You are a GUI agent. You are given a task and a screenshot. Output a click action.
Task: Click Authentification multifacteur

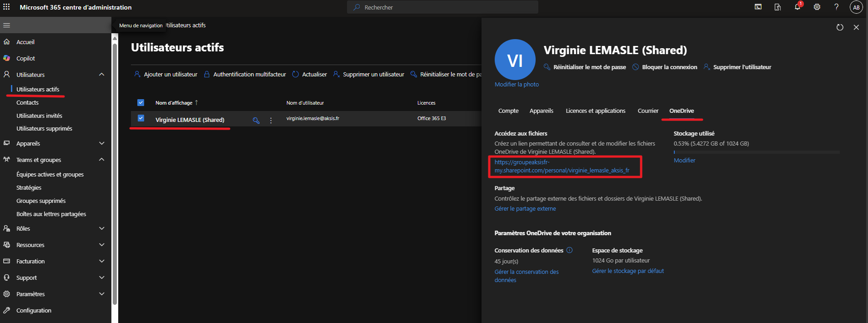click(245, 74)
